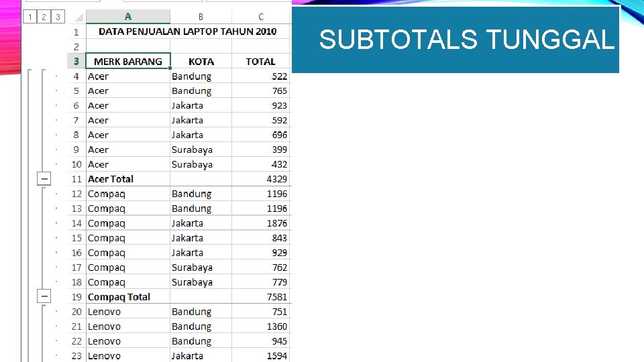
Task: Select Surabaya cell in row 9
Action: point(201,149)
